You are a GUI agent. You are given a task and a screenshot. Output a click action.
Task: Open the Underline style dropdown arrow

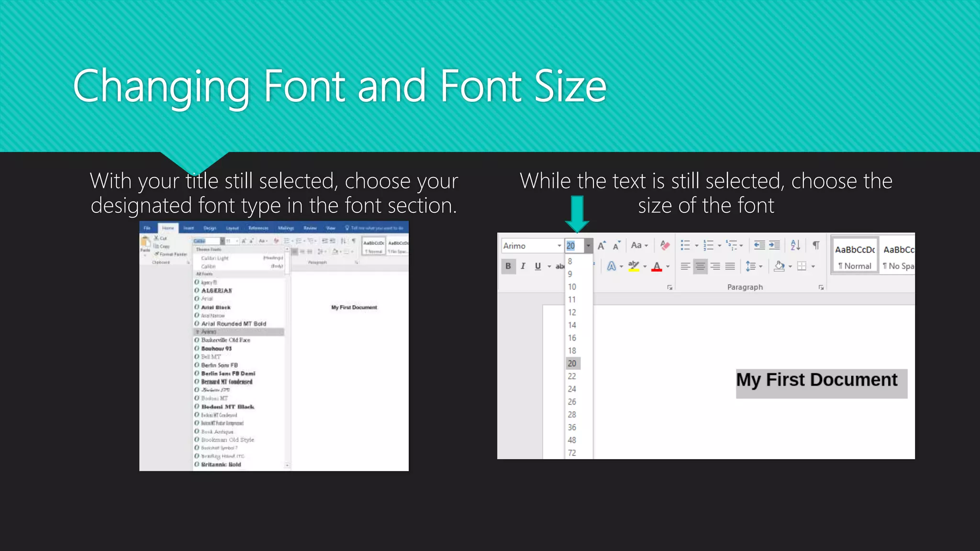click(x=549, y=266)
